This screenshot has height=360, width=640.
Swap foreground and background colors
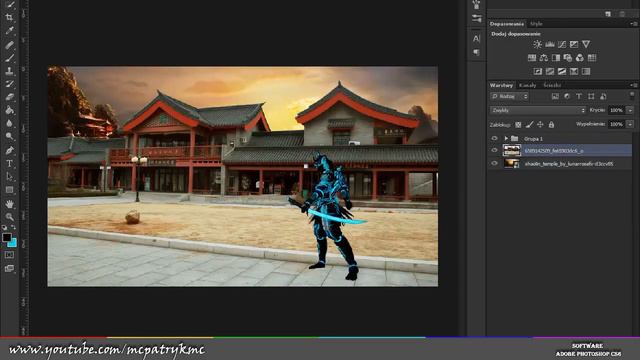13,227
